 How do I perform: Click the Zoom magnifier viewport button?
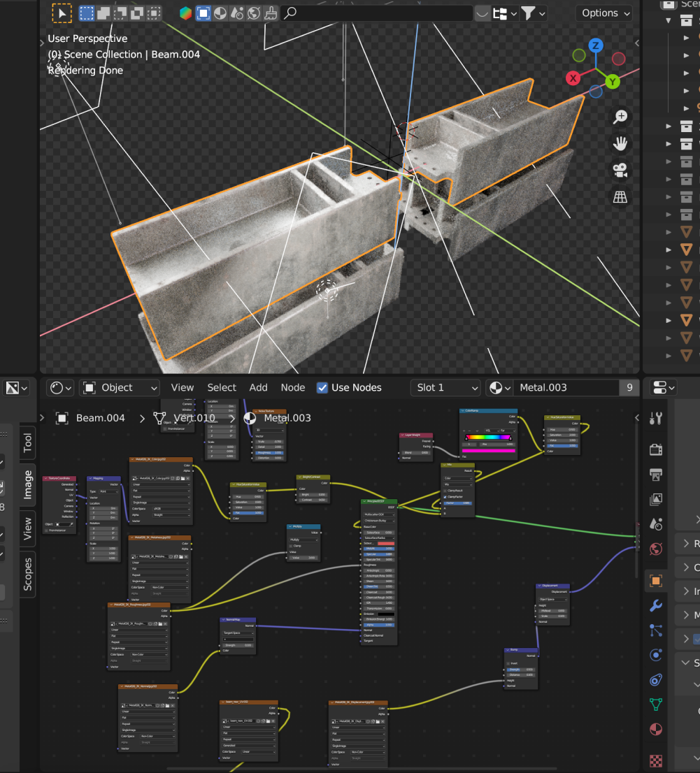pyautogui.click(x=620, y=117)
